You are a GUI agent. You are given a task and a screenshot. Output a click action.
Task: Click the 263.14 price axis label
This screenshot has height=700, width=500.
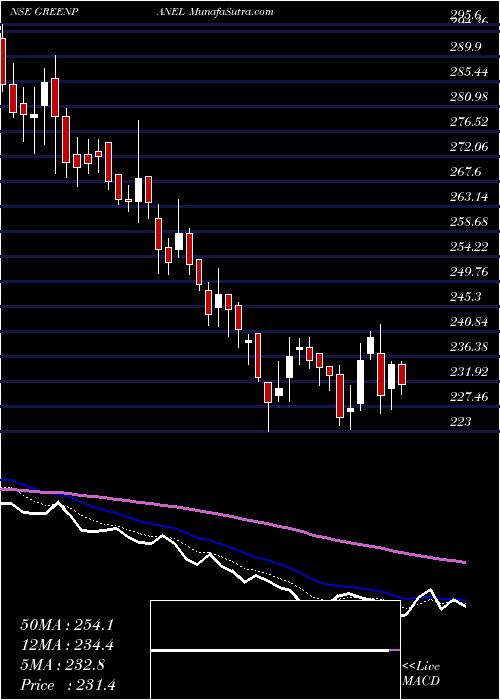point(470,196)
